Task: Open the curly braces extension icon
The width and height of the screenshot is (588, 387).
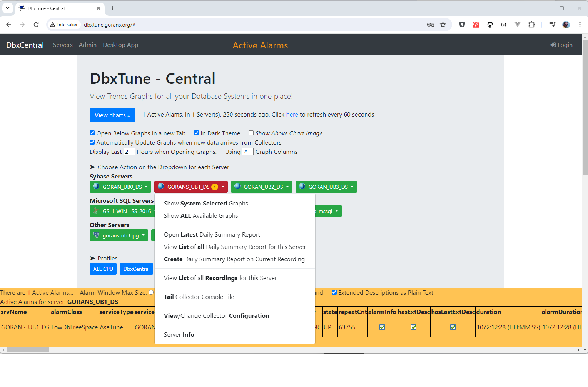Action: 504,25
